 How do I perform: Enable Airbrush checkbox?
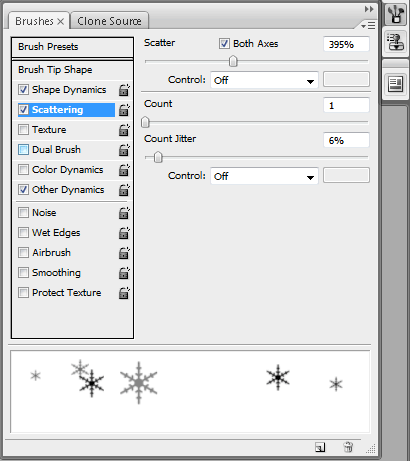point(23,253)
